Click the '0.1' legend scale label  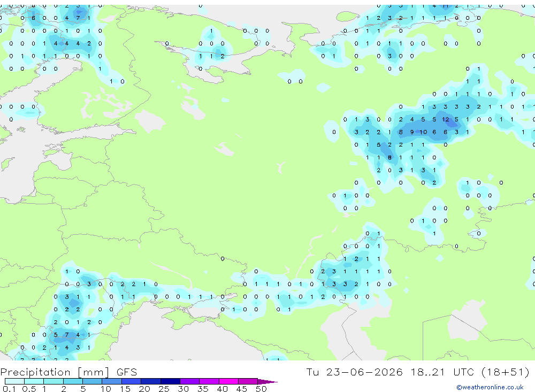(x=9, y=389)
